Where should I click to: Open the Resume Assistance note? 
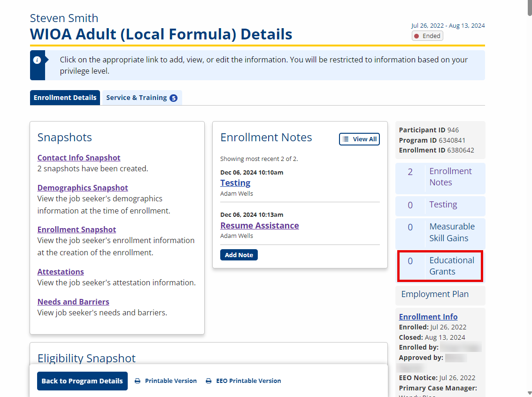coord(260,225)
